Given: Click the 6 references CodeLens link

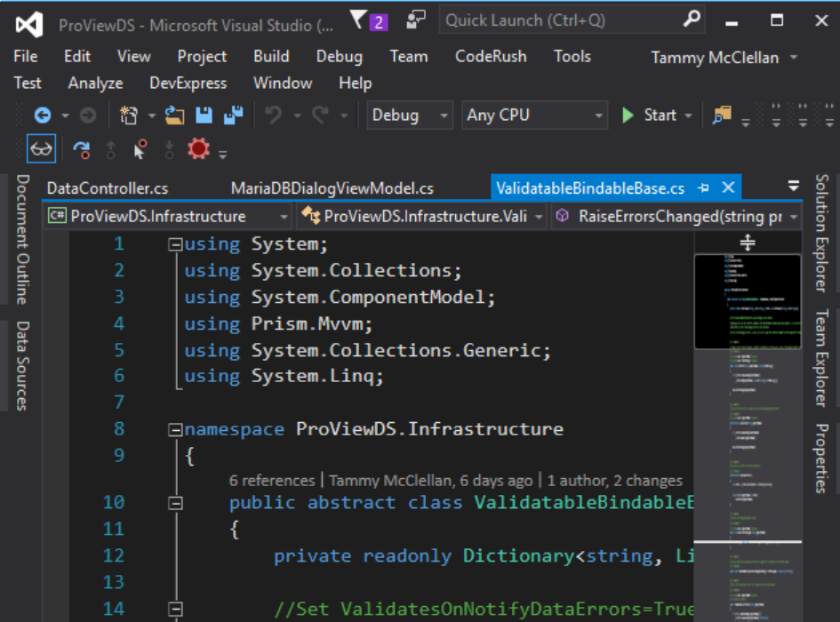Looking at the screenshot, I should (x=272, y=480).
